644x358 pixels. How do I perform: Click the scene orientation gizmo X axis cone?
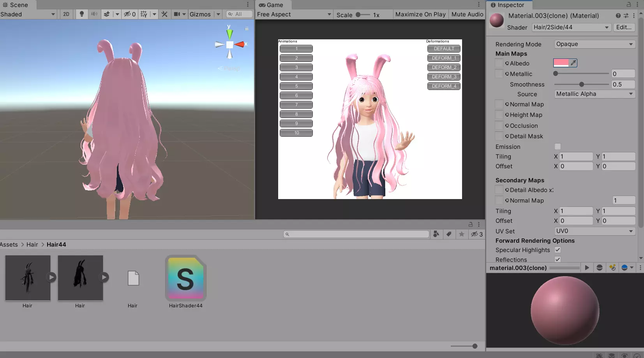click(x=240, y=44)
